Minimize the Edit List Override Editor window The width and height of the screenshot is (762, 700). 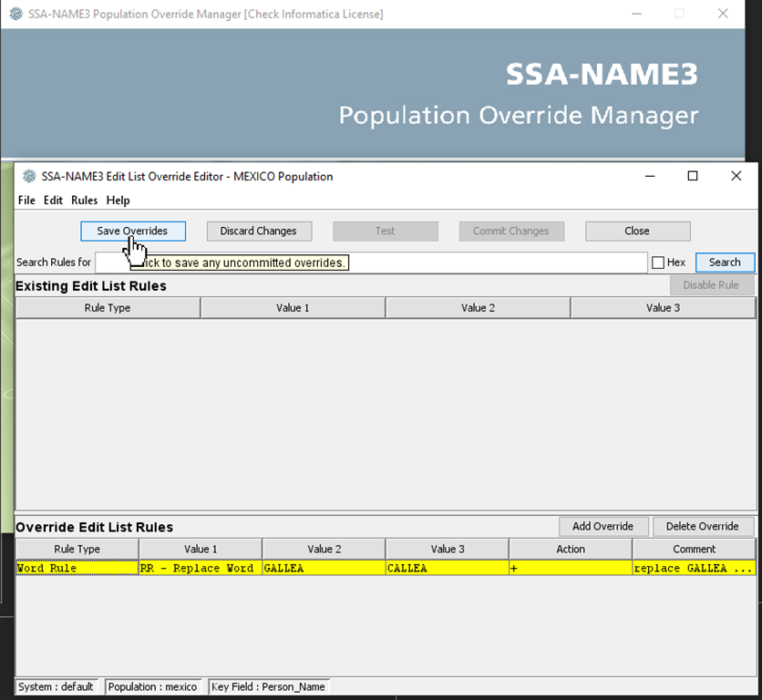click(x=650, y=176)
